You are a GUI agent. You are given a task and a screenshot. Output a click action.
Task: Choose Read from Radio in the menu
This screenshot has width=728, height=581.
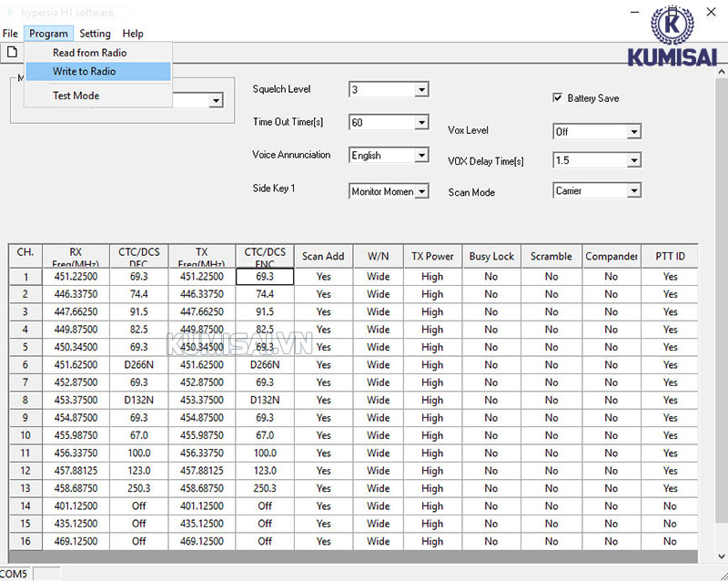(89, 53)
